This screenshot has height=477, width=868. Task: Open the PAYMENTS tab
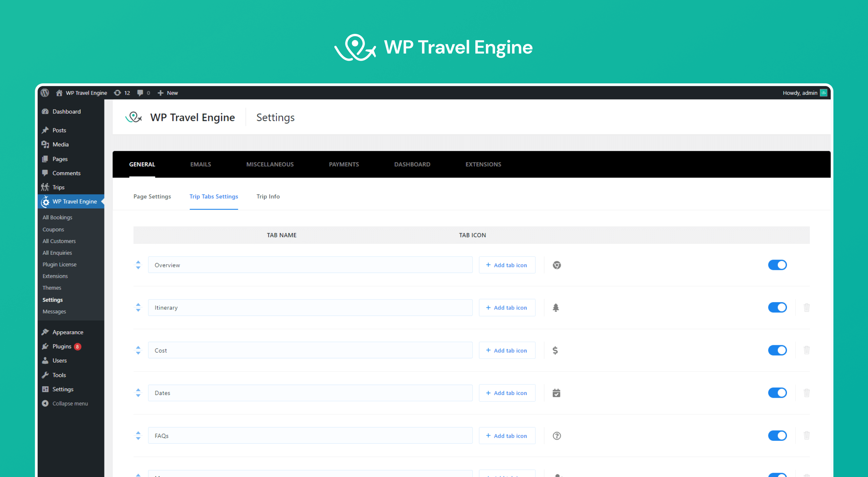(x=344, y=164)
